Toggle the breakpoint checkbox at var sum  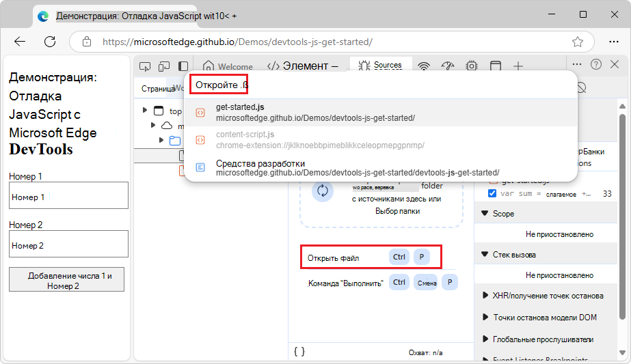tap(492, 193)
